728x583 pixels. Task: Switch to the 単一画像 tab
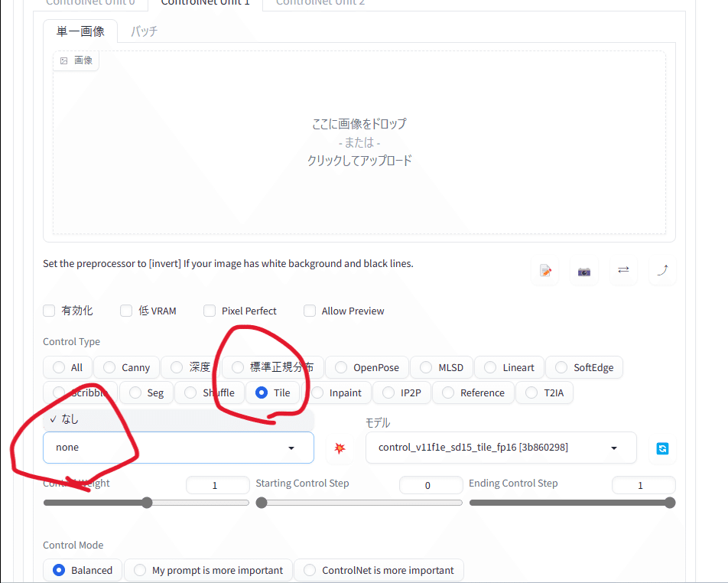(80, 31)
